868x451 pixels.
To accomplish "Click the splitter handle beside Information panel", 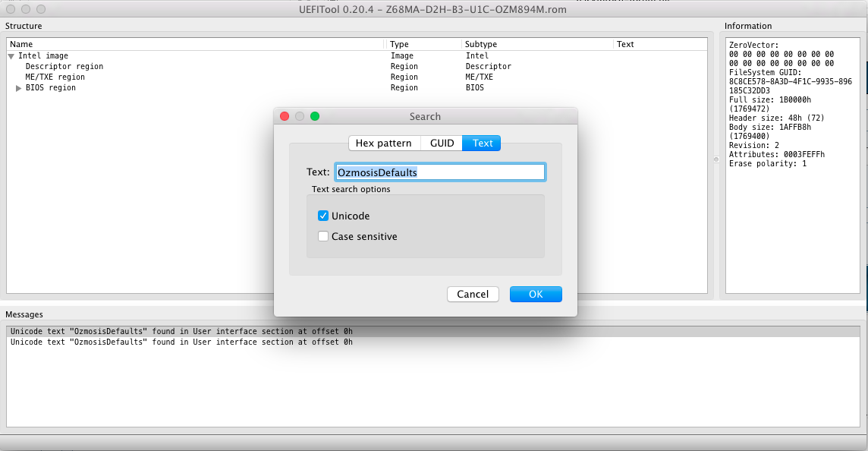I will pos(716,159).
